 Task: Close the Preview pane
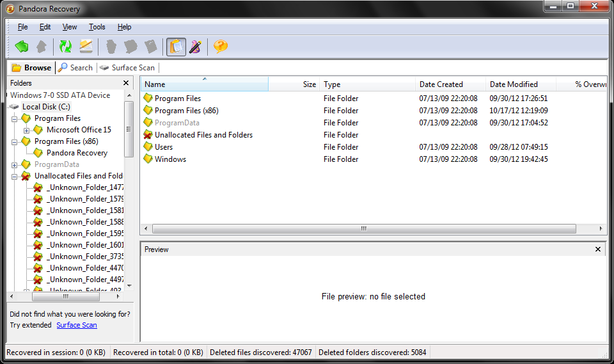[597, 249]
